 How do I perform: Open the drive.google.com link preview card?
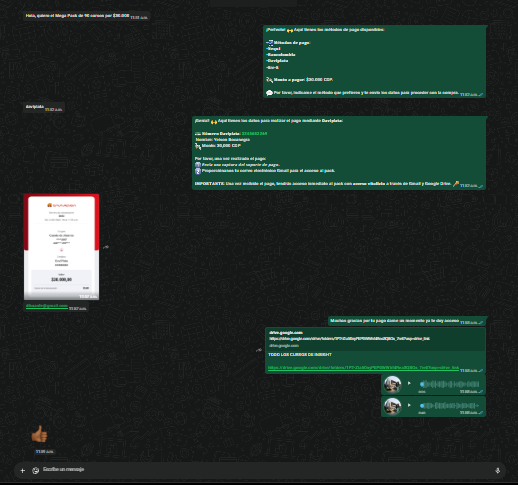pyautogui.click(x=375, y=339)
